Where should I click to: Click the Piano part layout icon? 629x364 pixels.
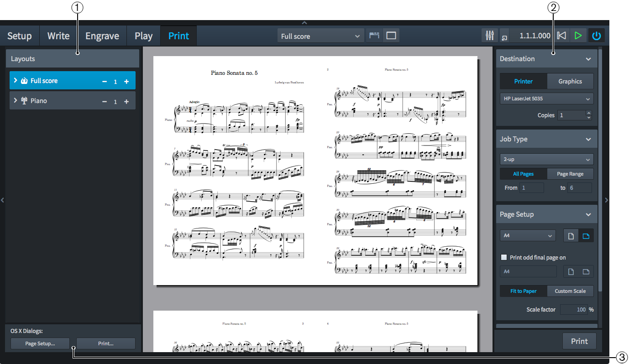coord(24,101)
